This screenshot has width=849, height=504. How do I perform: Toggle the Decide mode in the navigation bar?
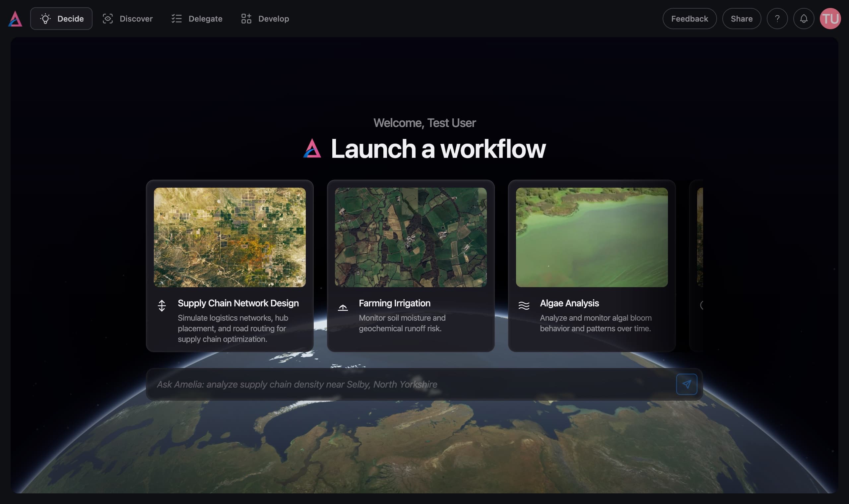pyautogui.click(x=70, y=18)
